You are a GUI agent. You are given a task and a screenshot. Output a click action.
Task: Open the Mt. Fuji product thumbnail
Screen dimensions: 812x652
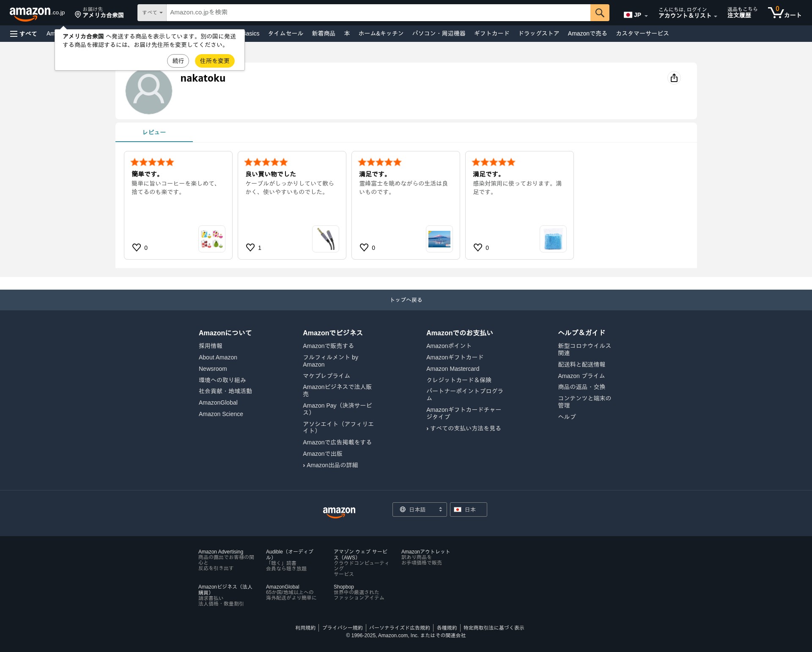coord(439,239)
